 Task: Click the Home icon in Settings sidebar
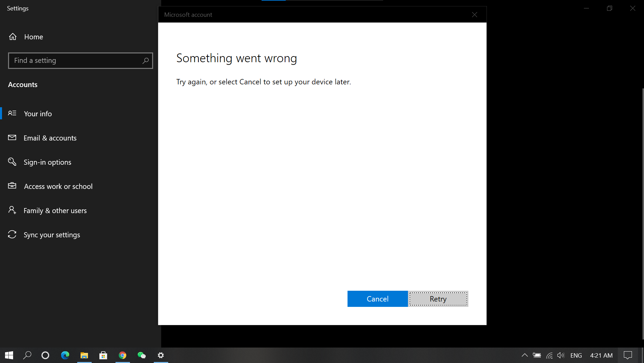click(12, 37)
